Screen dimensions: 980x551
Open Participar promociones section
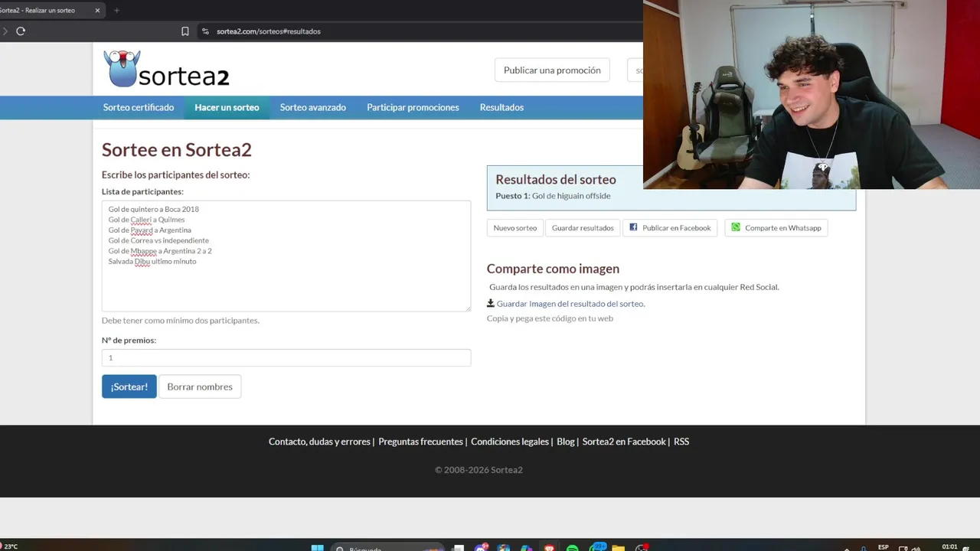pos(413,107)
